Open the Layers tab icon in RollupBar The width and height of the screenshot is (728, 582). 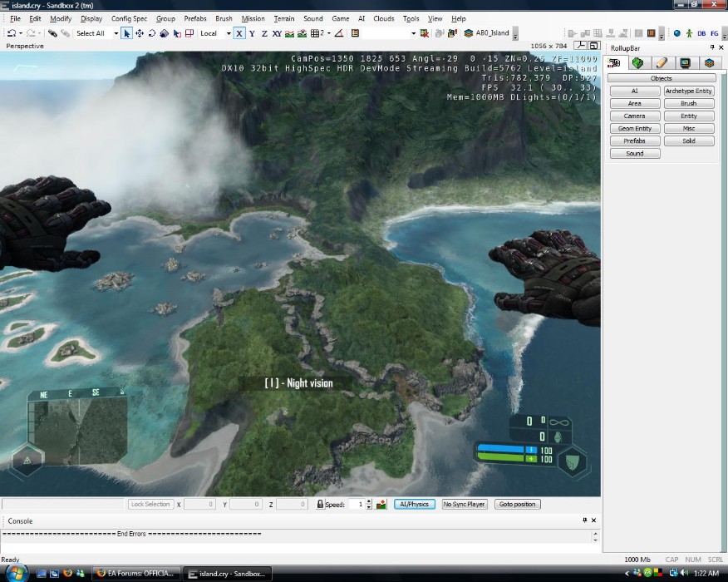click(708, 62)
